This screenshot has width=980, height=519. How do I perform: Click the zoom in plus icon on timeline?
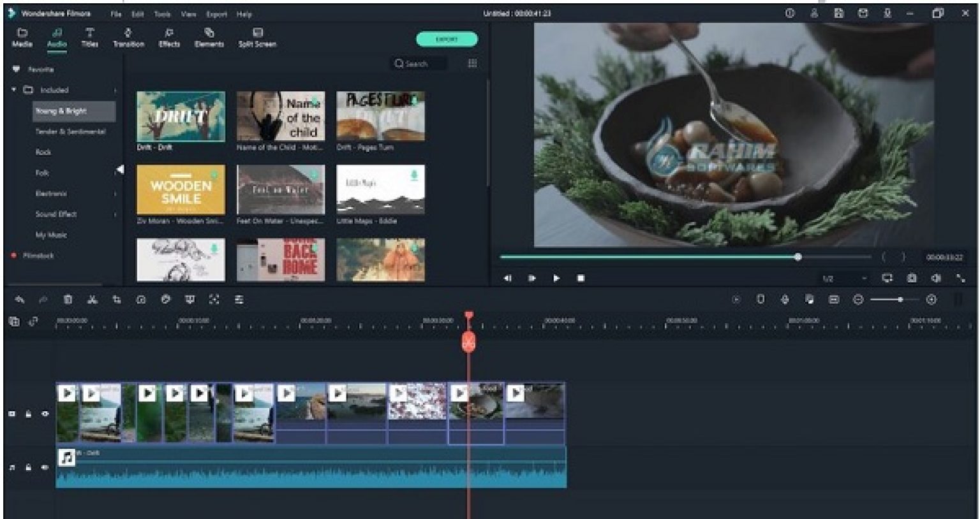click(x=932, y=300)
